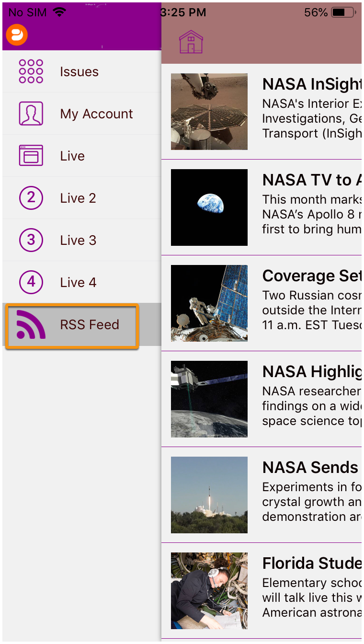This screenshot has height=644, width=364.
Task: Click the text 'This month marks'
Action: (312, 200)
